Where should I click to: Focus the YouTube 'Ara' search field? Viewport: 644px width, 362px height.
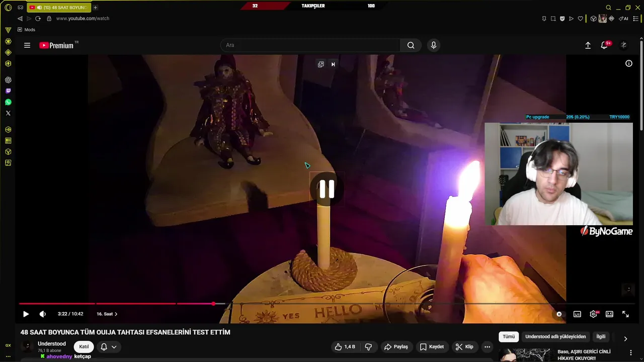pyautogui.click(x=310, y=45)
